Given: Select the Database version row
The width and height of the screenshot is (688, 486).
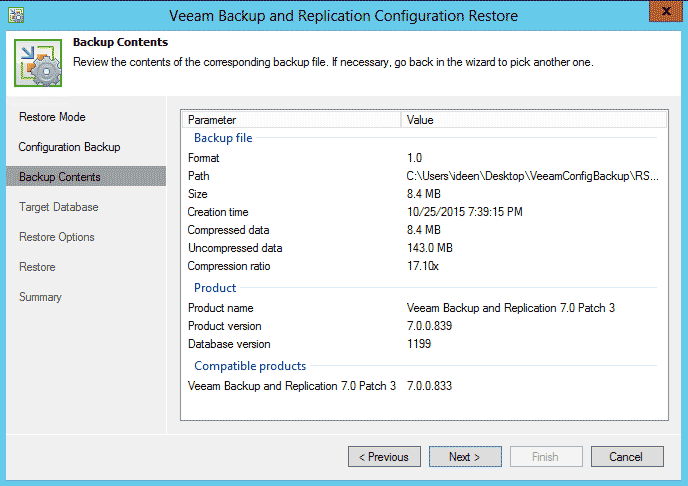Looking at the screenshot, I should tap(424, 344).
